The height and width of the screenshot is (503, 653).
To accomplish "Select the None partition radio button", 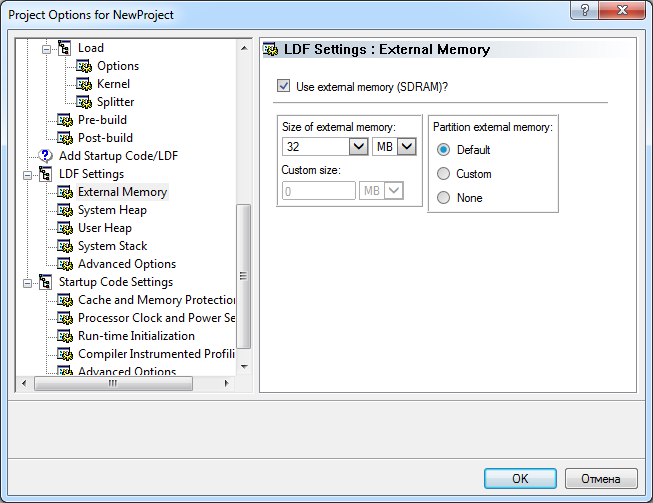I will click(444, 198).
